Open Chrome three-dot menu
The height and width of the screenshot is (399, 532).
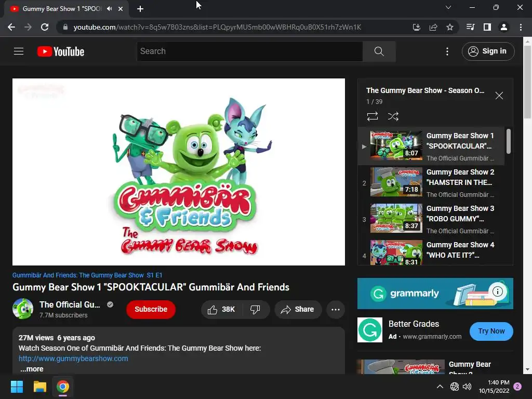(521, 27)
